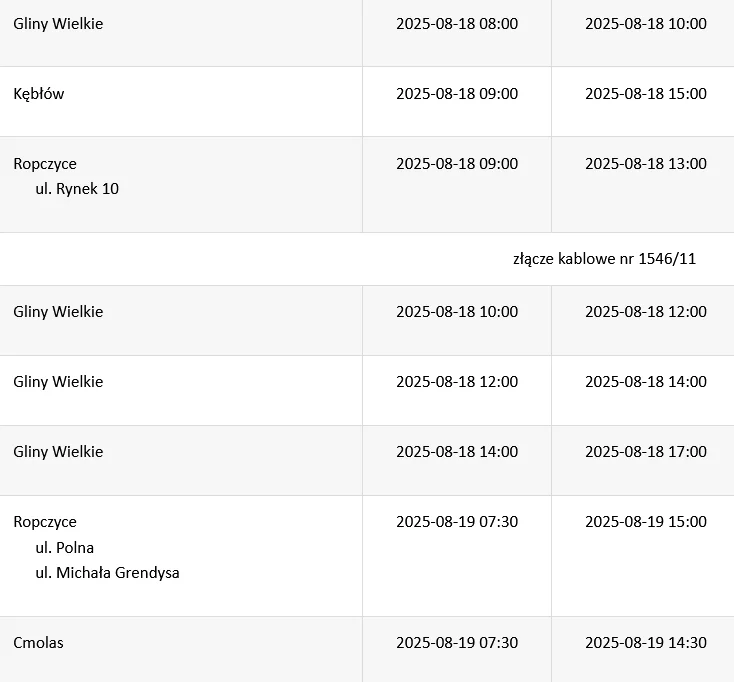Select Gliny Wielkie row starting at 14:00
The height and width of the screenshot is (682, 734).
pyautogui.click(x=367, y=461)
